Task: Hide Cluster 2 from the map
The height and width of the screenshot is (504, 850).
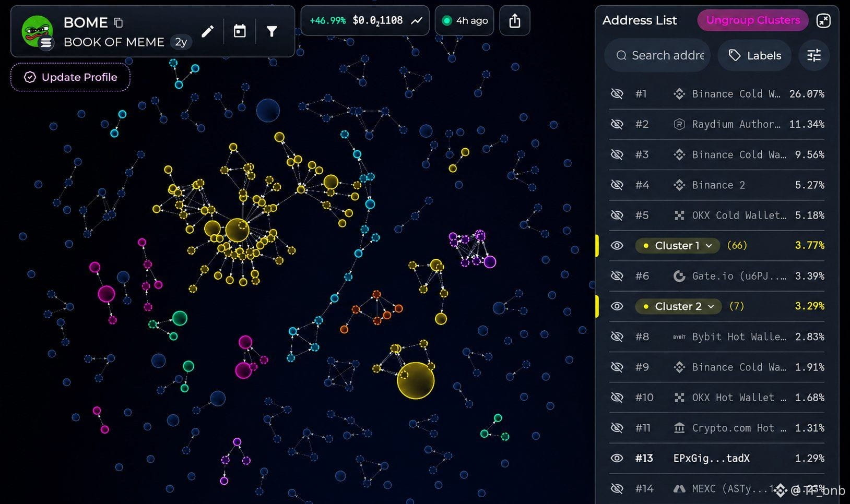Action: [617, 306]
